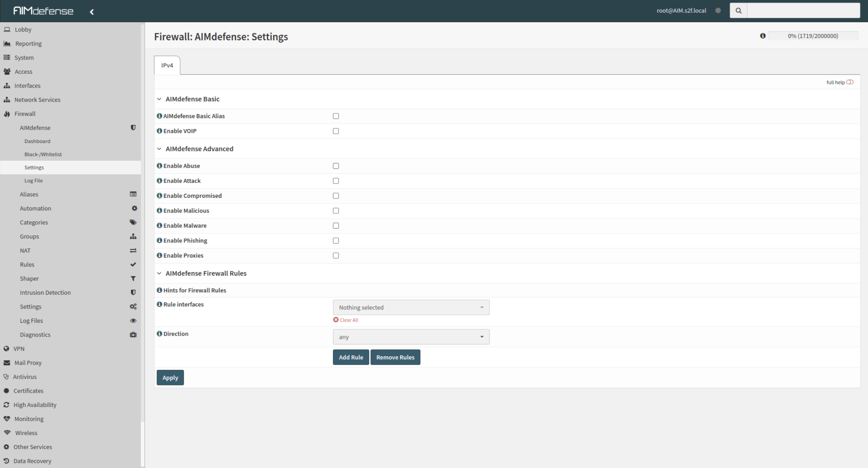Click sitemap icon next to Groups
The width and height of the screenshot is (868, 468).
pos(133,237)
